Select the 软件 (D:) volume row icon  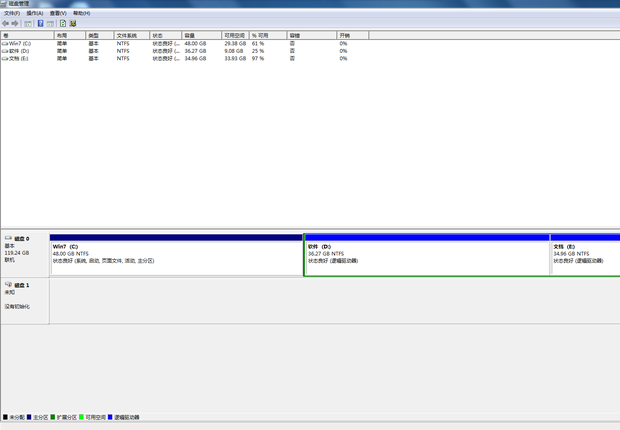click(5, 51)
